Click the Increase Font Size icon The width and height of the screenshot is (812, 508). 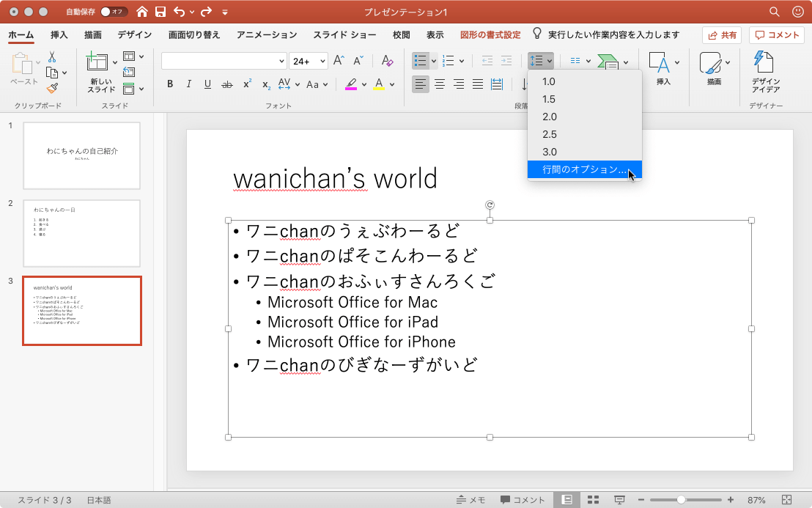[339, 61]
